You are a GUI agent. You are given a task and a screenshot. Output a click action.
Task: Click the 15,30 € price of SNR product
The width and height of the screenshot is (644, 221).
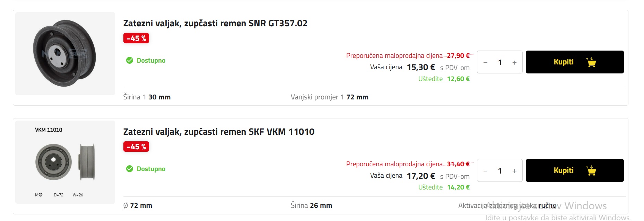[x=421, y=67]
